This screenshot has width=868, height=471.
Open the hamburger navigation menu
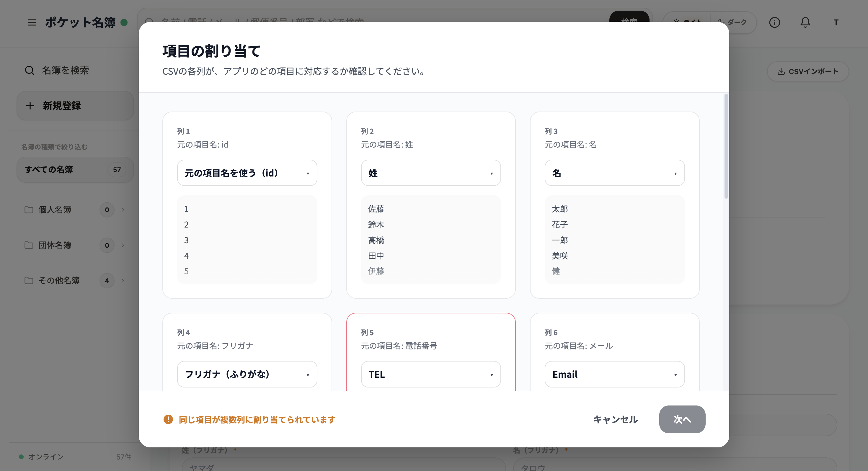32,22
